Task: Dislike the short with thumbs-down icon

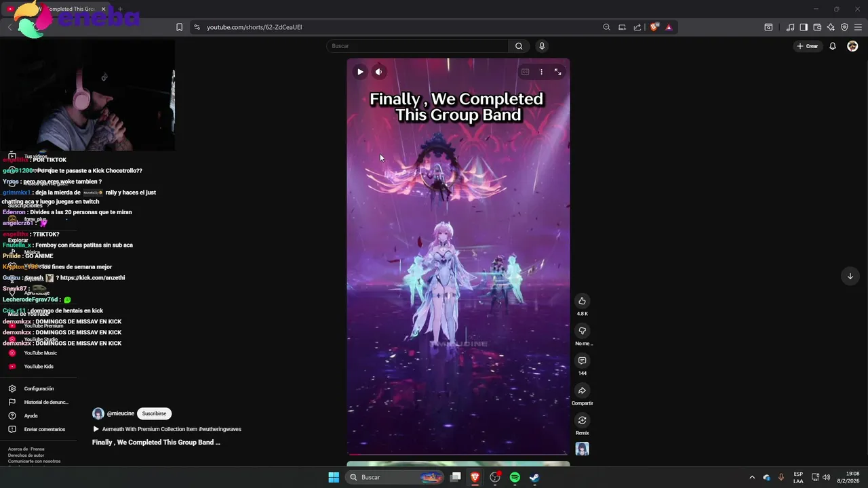Action: 582,331
